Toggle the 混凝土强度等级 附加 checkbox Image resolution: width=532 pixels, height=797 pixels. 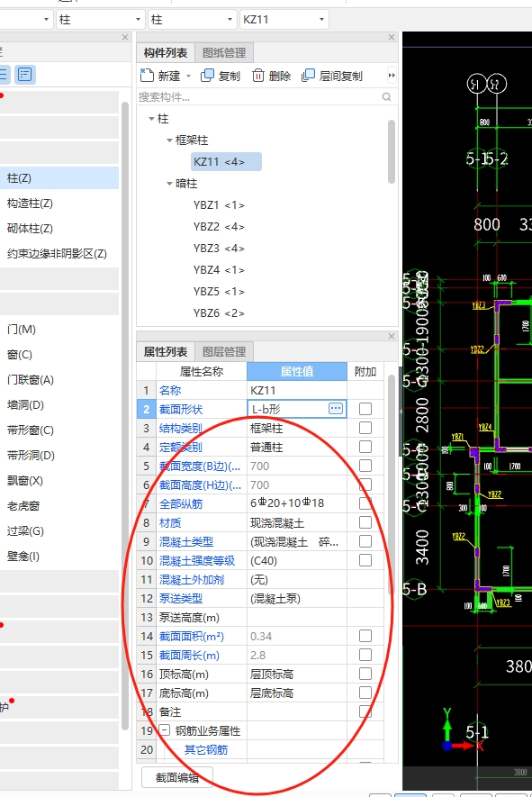tap(365, 560)
